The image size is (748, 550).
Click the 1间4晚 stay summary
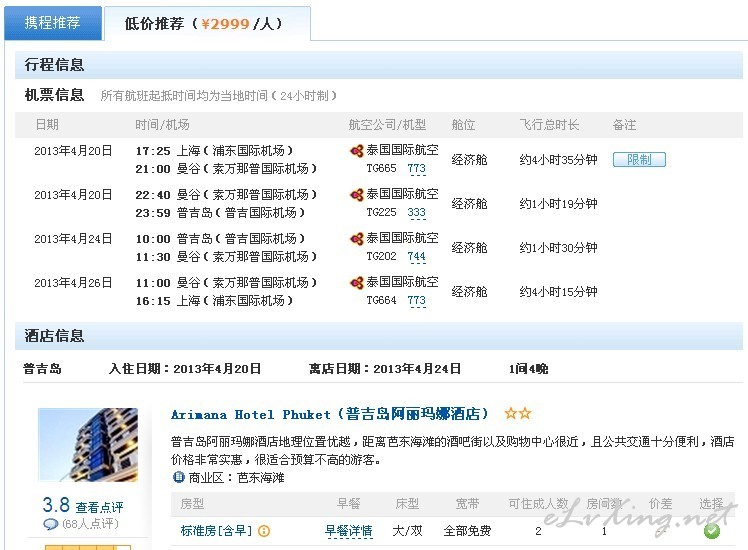pos(528,369)
